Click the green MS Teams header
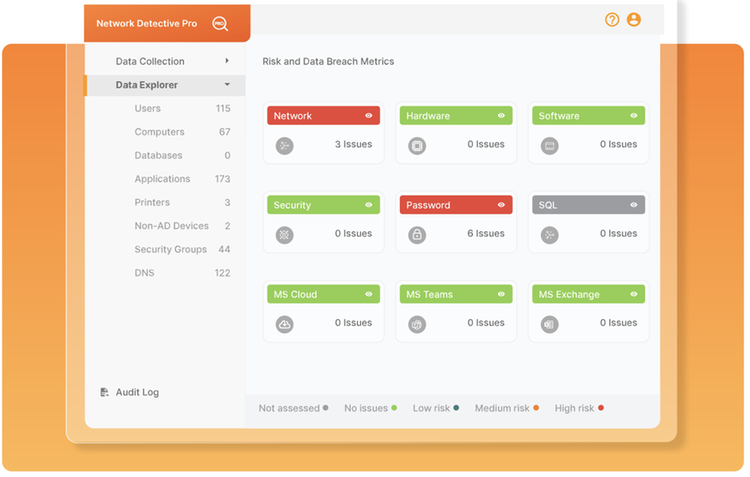 tap(456, 294)
